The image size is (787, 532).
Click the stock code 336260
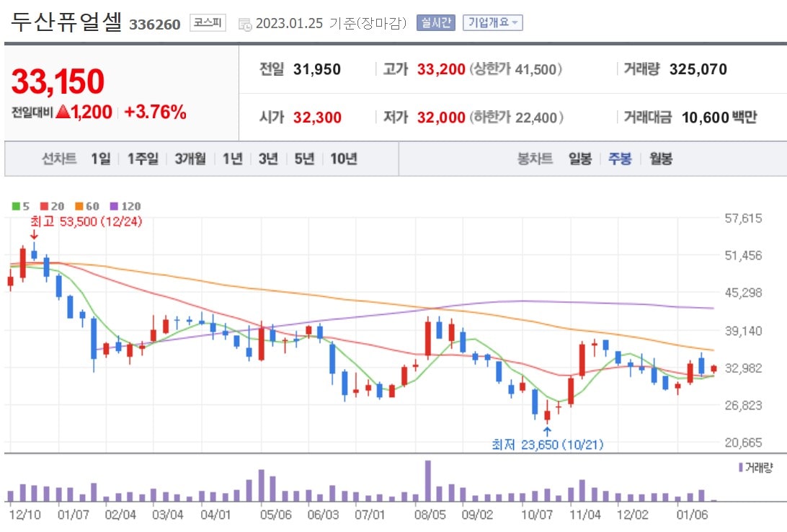click(x=154, y=25)
